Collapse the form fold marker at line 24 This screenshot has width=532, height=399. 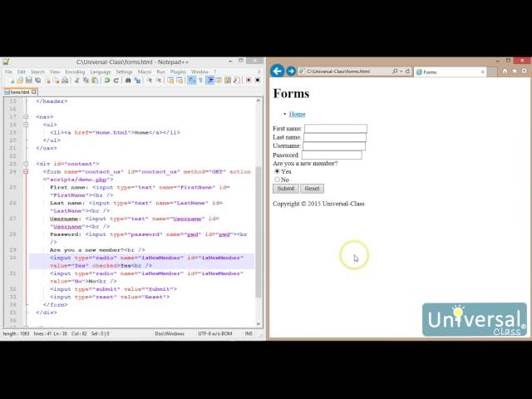pyautogui.click(x=26, y=172)
